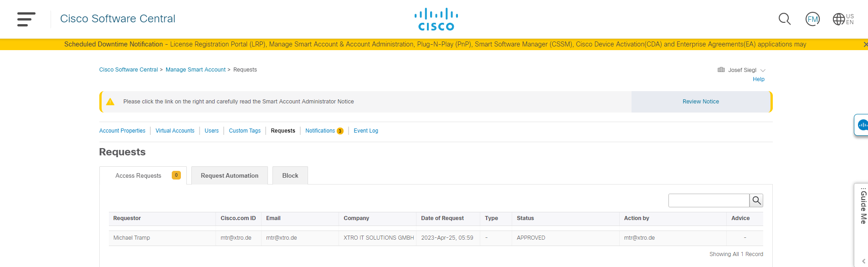Open the FM user profile icon

(812, 19)
